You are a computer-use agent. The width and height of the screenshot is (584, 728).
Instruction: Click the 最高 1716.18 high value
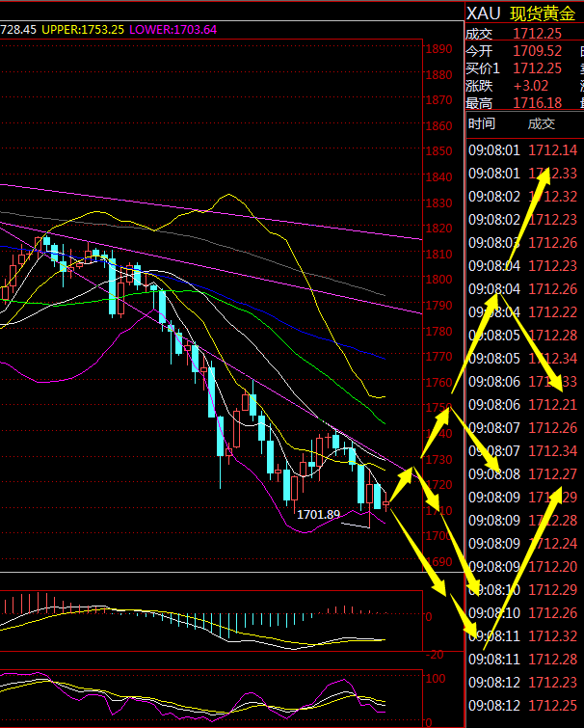click(537, 102)
